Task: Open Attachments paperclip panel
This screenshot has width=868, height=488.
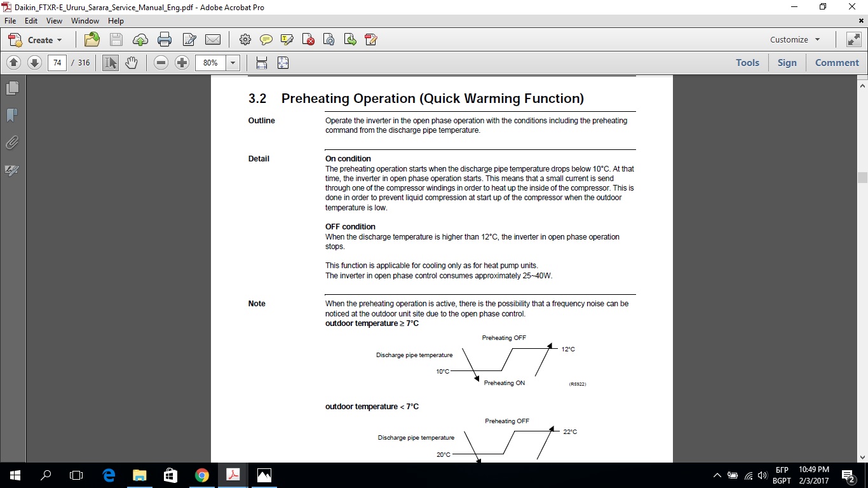Action: click(12, 143)
